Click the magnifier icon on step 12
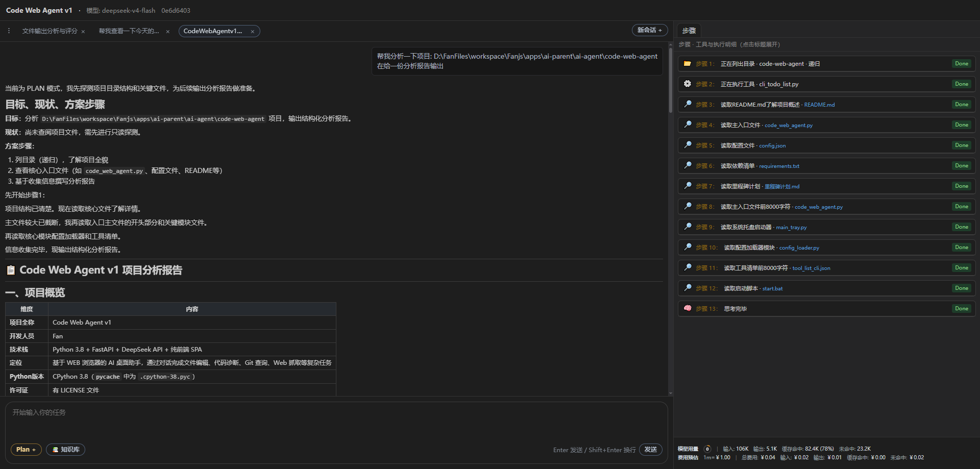 click(x=688, y=288)
